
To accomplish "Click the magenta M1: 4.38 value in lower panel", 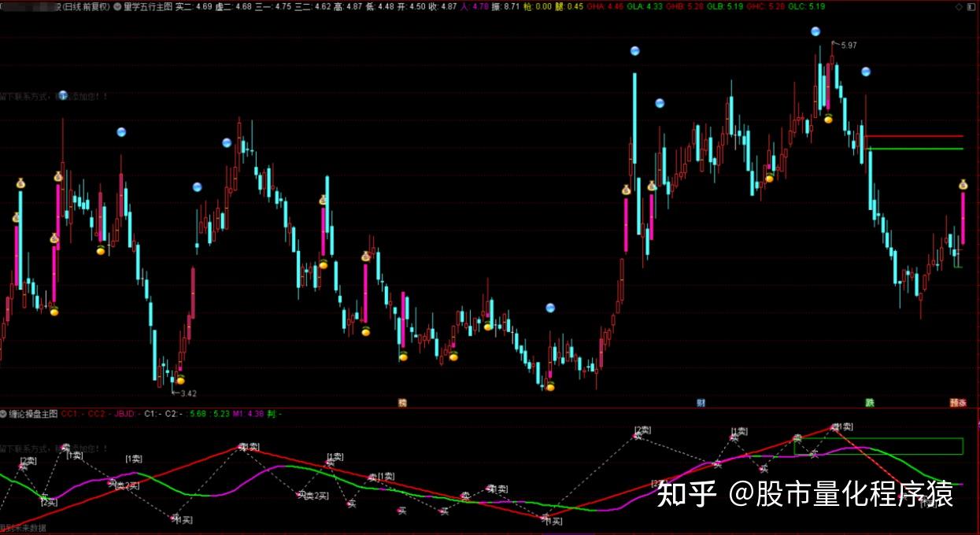I will (248, 414).
